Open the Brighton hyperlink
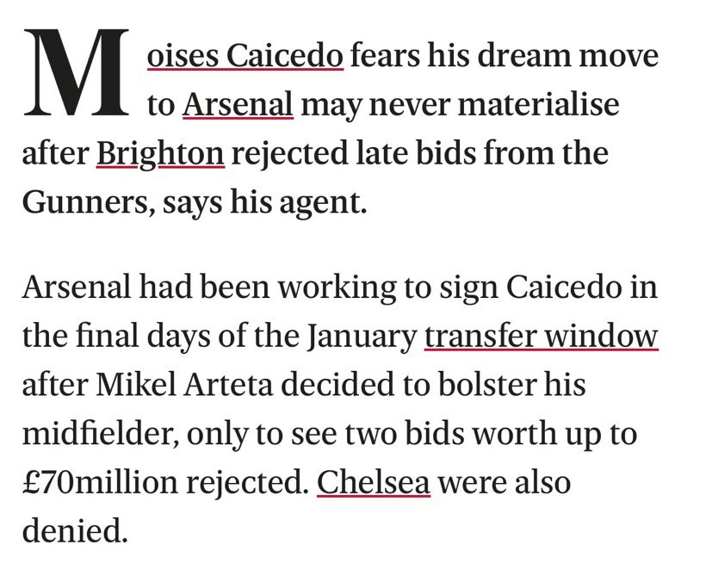Screen dimensions: 706x588 pyautogui.click(x=160, y=153)
